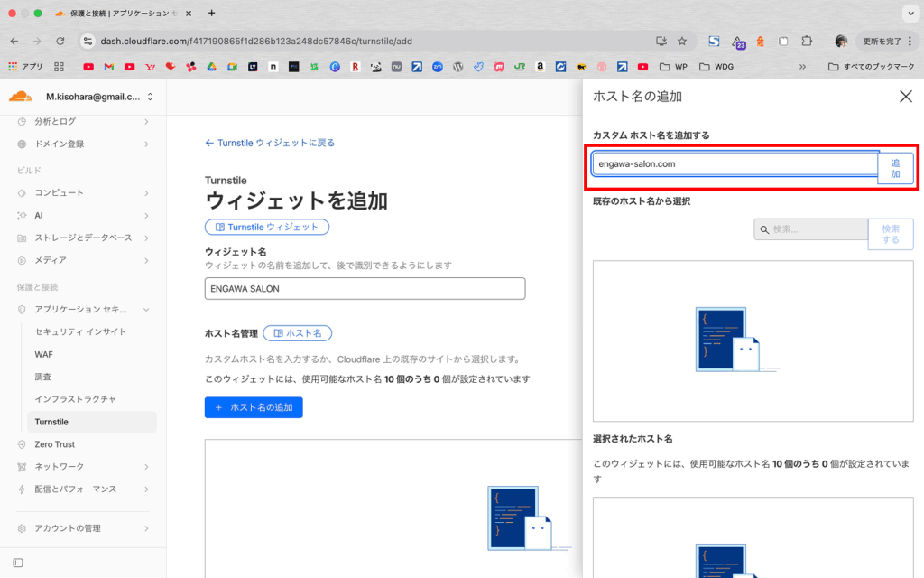Click the hostname 検索 search field
The width and height of the screenshot is (924, 578).
coord(811,229)
